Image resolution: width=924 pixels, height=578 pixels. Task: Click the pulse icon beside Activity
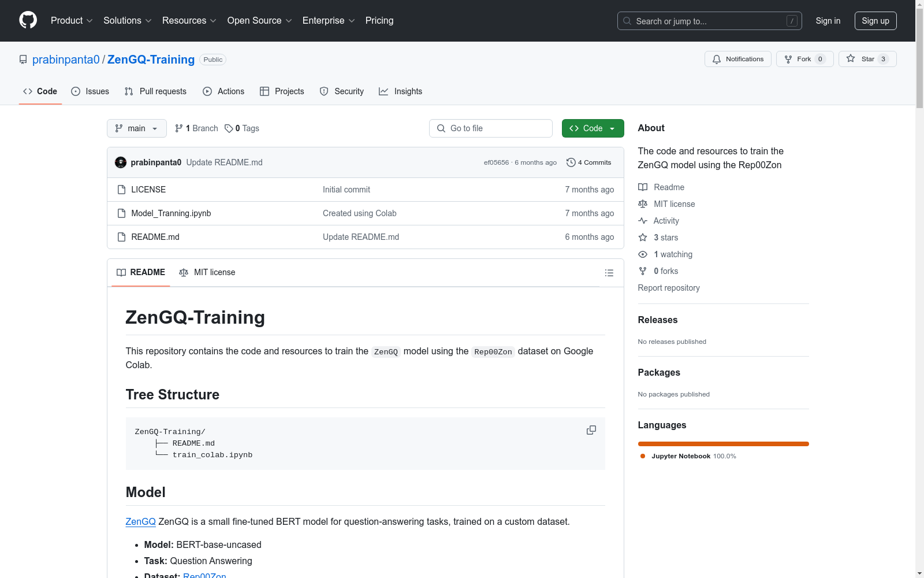643,221
